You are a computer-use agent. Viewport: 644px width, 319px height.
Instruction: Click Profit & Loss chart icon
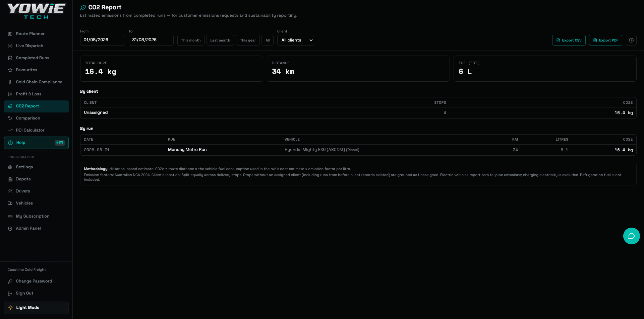pyautogui.click(x=10, y=94)
